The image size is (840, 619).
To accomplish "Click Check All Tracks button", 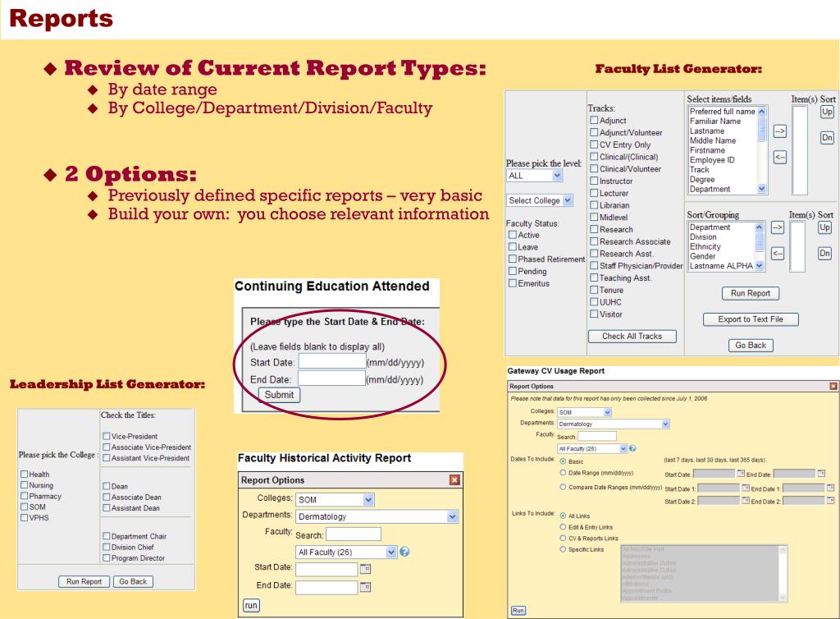I will coord(632,336).
